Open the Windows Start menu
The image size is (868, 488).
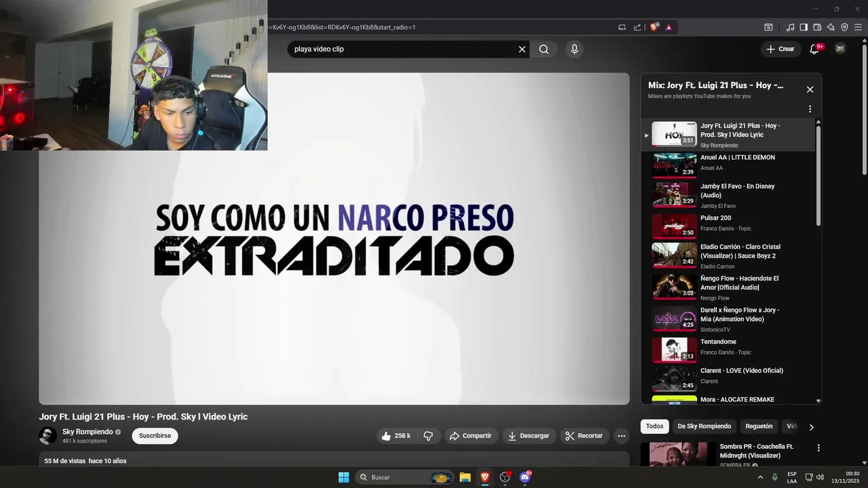(x=344, y=477)
